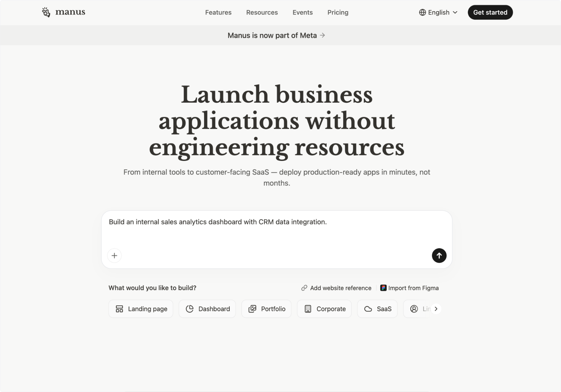Select the Landing page template icon
Viewport: 561px width, 392px height.
[x=119, y=309]
